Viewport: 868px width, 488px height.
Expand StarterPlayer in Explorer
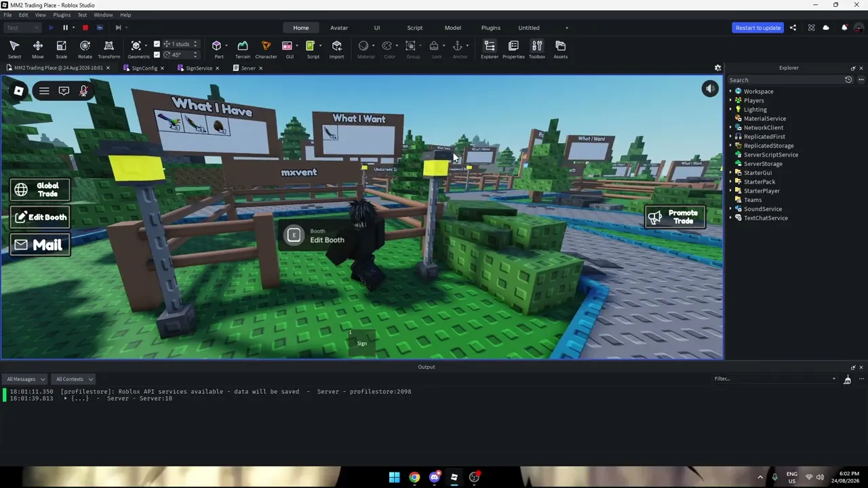point(731,191)
